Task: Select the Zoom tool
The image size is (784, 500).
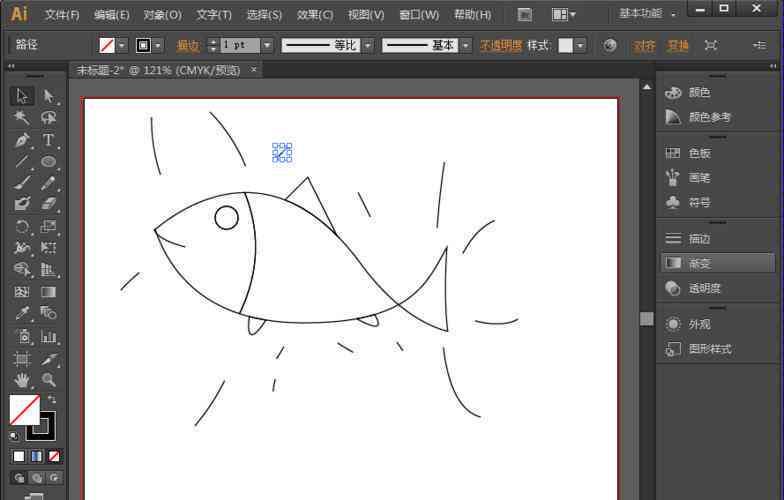Action: (48, 380)
